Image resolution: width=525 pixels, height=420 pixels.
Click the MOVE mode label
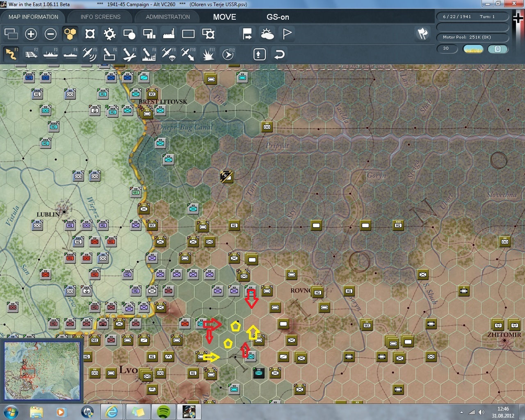[224, 17]
